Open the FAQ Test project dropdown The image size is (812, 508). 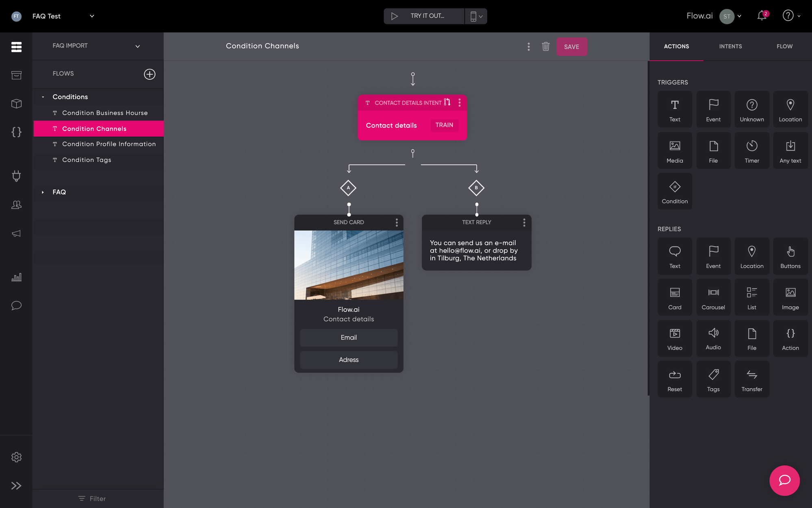point(92,16)
